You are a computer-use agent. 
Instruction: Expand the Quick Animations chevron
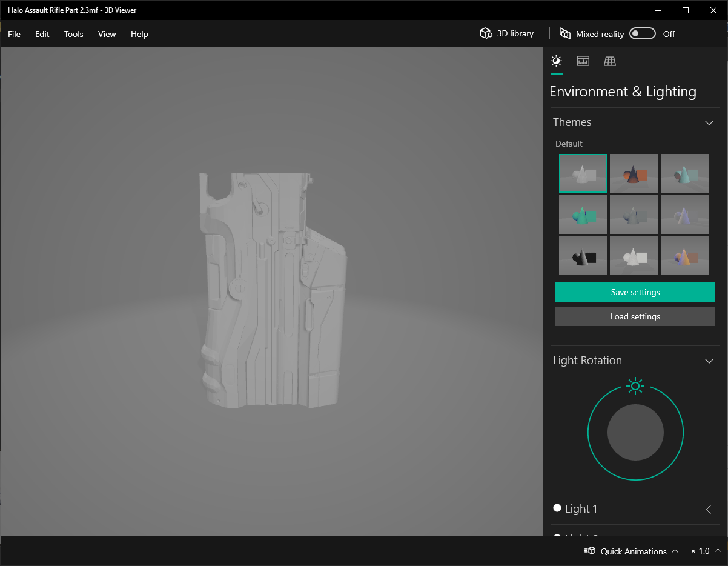point(675,551)
